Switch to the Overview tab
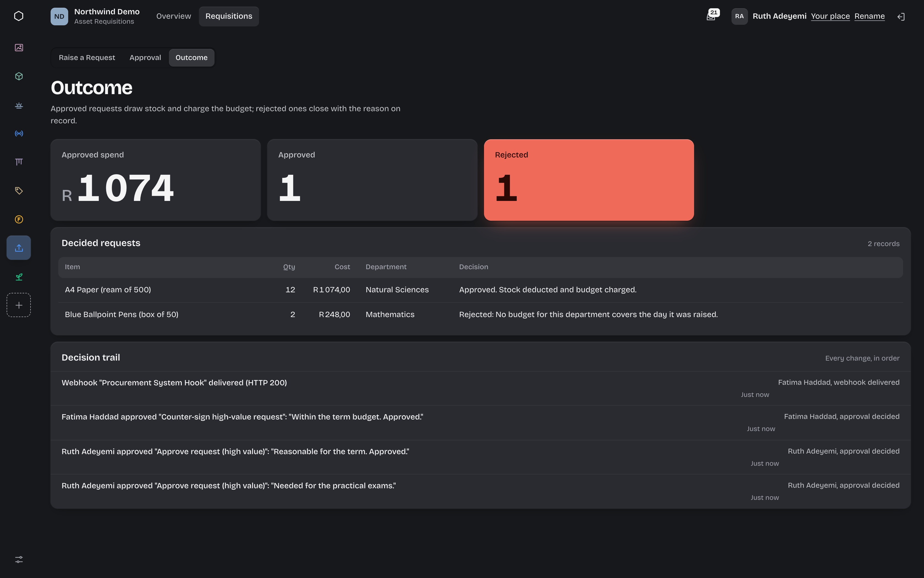 click(x=173, y=16)
